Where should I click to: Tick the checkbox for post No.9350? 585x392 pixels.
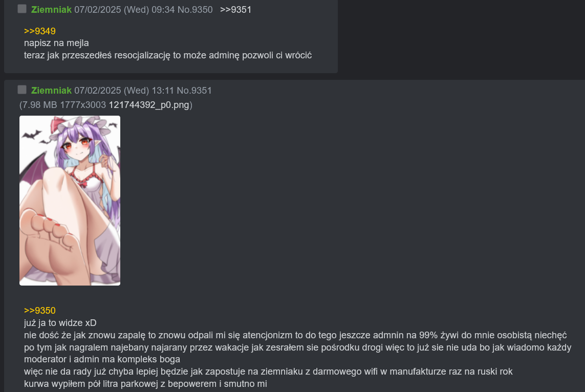[x=22, y=9]
